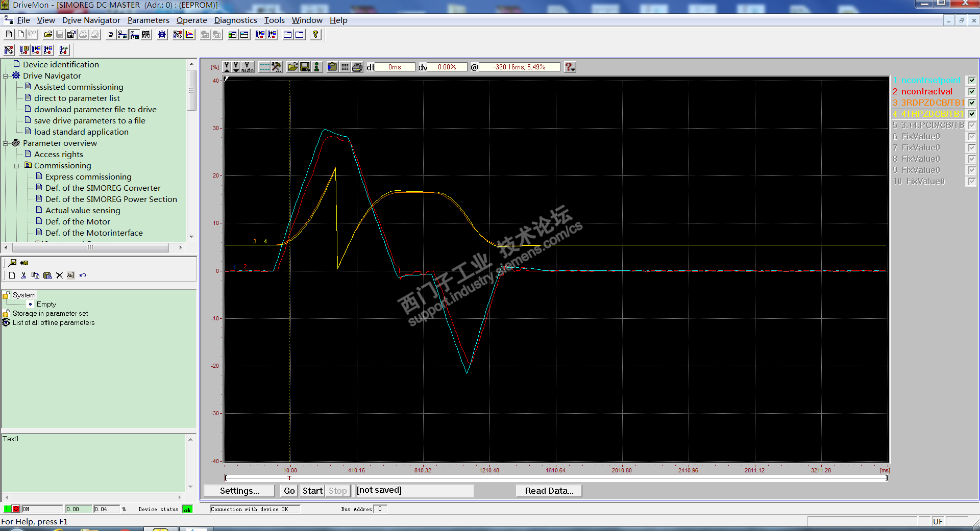Select Assisted commissioning tree item

coord(79,87)
